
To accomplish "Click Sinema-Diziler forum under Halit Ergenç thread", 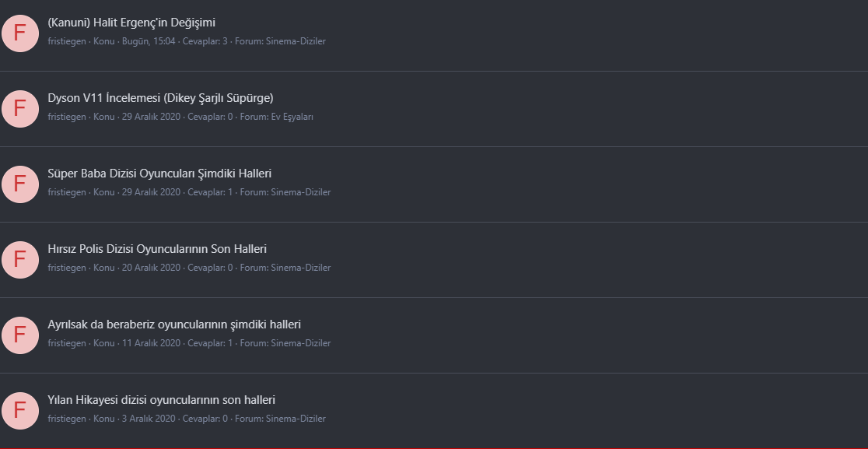I will pyautogui.click(x=296, y=41).
